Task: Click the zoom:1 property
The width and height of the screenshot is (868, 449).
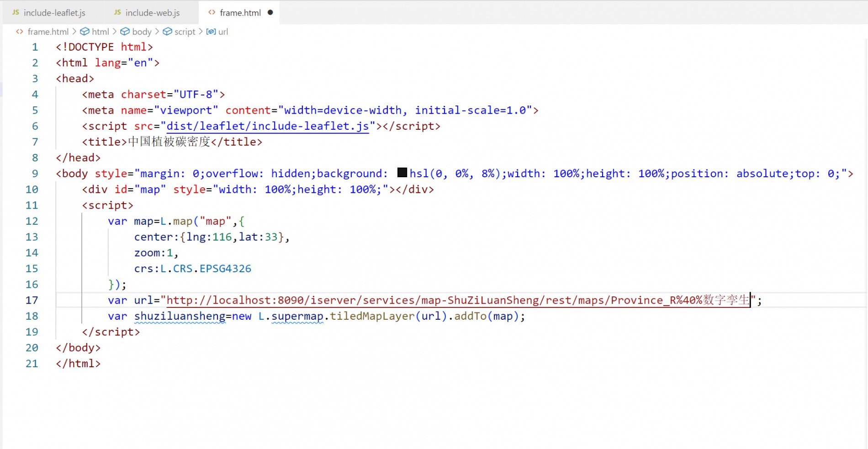Action: click(153, 253)
